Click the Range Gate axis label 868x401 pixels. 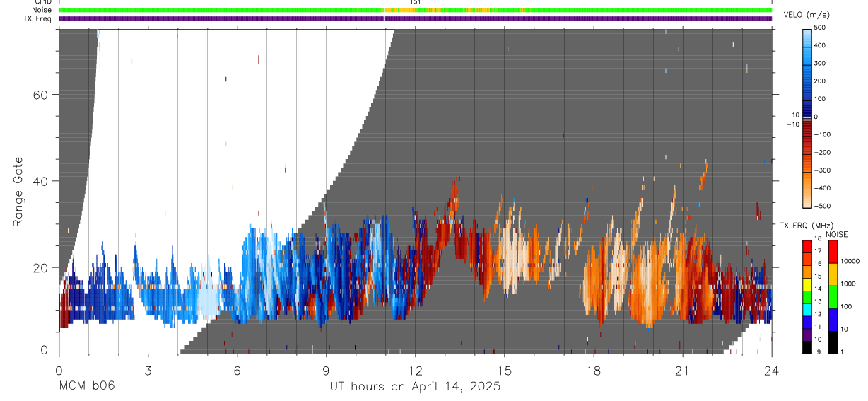coord(18,192)
